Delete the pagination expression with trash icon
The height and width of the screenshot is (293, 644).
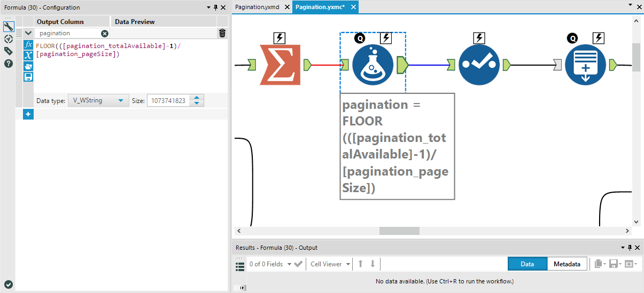point(222,33)
